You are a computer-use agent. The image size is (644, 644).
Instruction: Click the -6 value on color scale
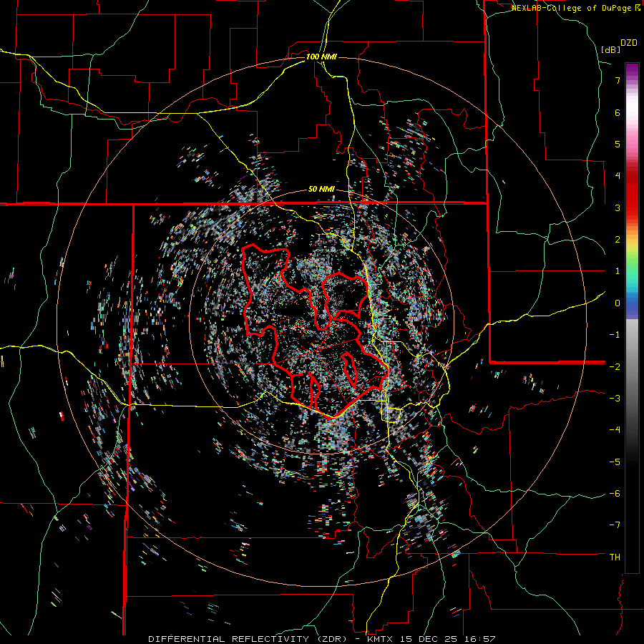tap(615, 494)
